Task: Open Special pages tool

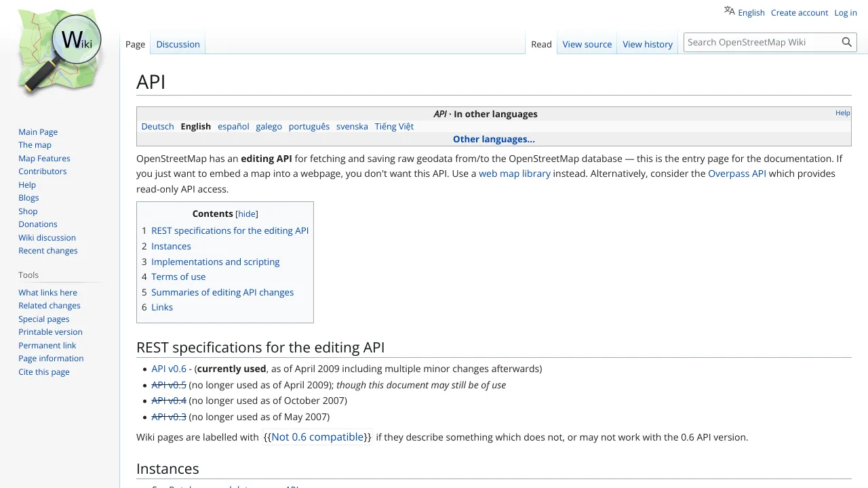Action: point(44,319)
